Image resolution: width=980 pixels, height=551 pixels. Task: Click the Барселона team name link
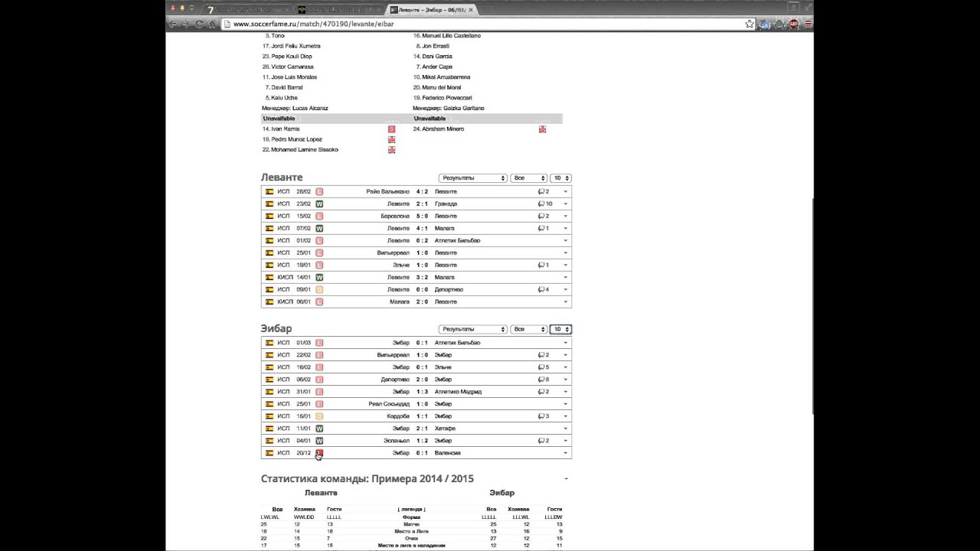395,216
